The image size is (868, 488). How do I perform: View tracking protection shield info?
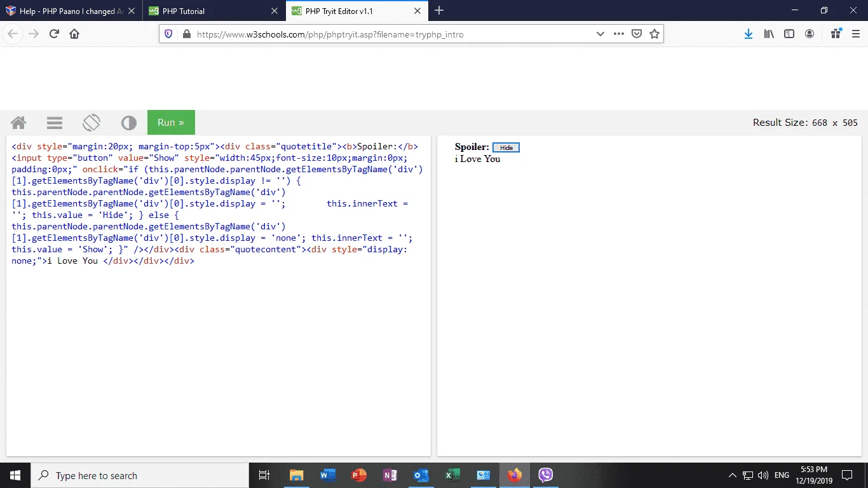click(x=168, y=34)
